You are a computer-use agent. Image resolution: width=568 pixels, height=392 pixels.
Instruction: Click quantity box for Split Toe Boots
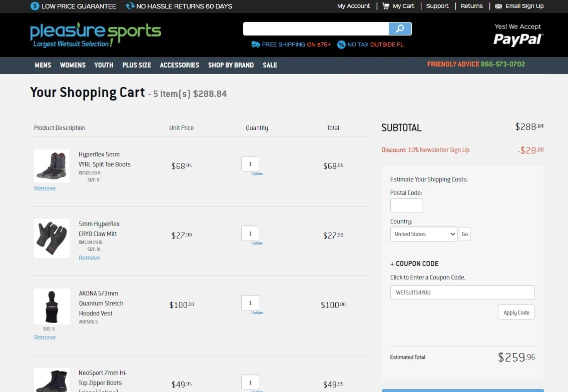coord(250,164)
